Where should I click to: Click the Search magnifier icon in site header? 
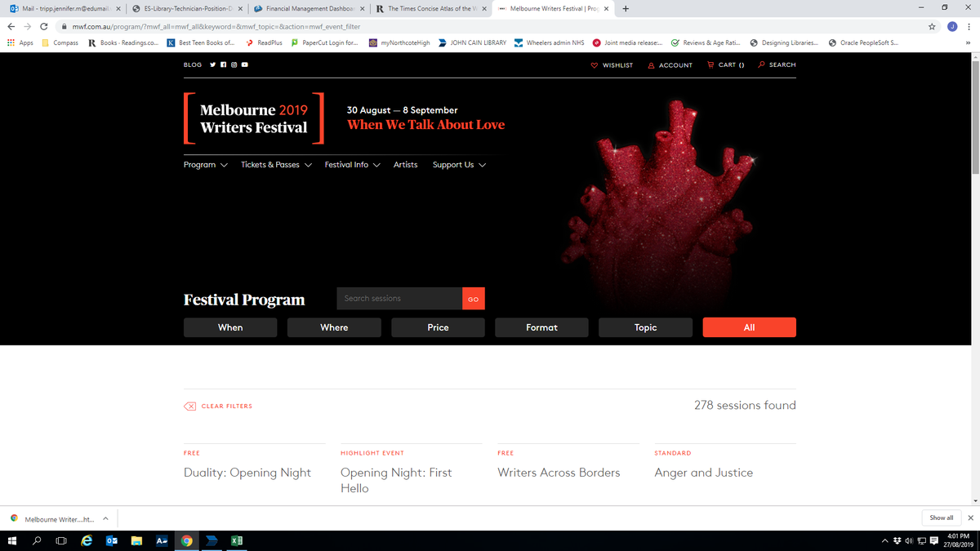coord(761,64)
